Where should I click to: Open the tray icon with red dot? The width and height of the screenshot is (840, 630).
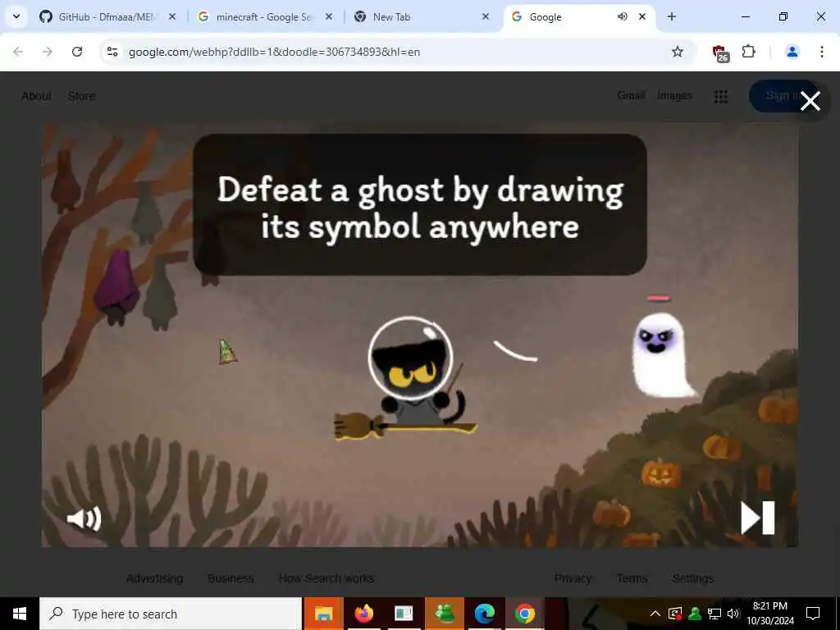click(675, 614)
